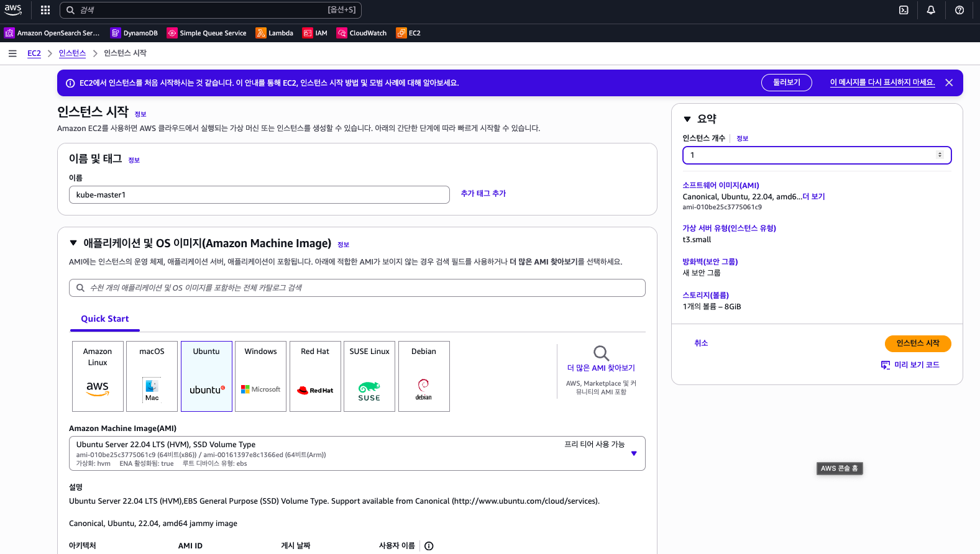
Task: Open Simple Queue Service shortcut
Action: [207, 33]
